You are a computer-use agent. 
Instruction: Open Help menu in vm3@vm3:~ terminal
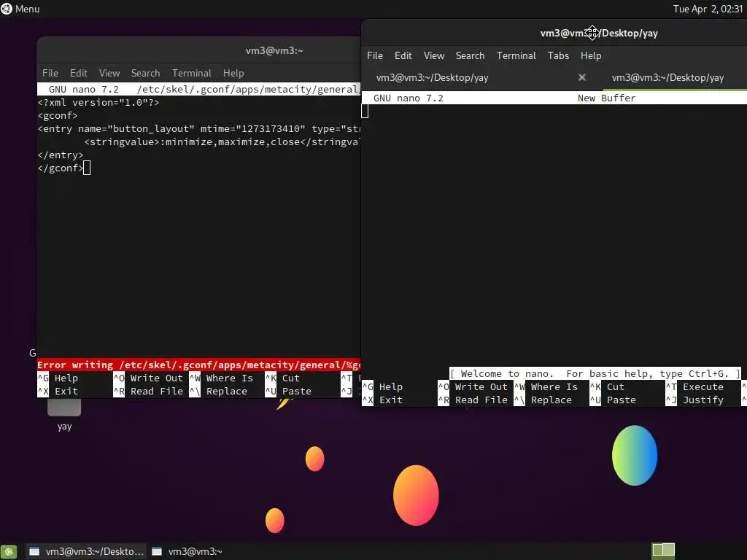tap(233, 73)
